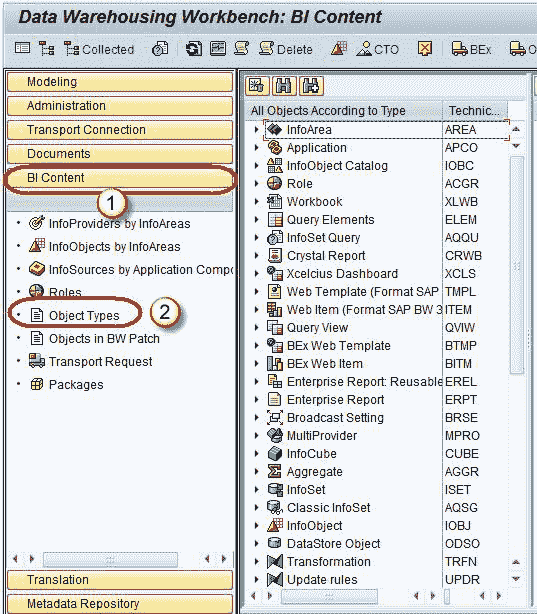Click the MultiProvider icon
The image size is (537, 614).
tap(275, 435)
